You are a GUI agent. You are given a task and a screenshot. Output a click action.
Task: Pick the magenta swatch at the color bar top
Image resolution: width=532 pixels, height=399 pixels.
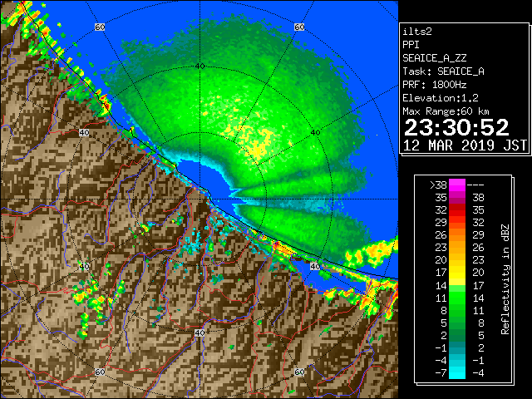[457, 185]
